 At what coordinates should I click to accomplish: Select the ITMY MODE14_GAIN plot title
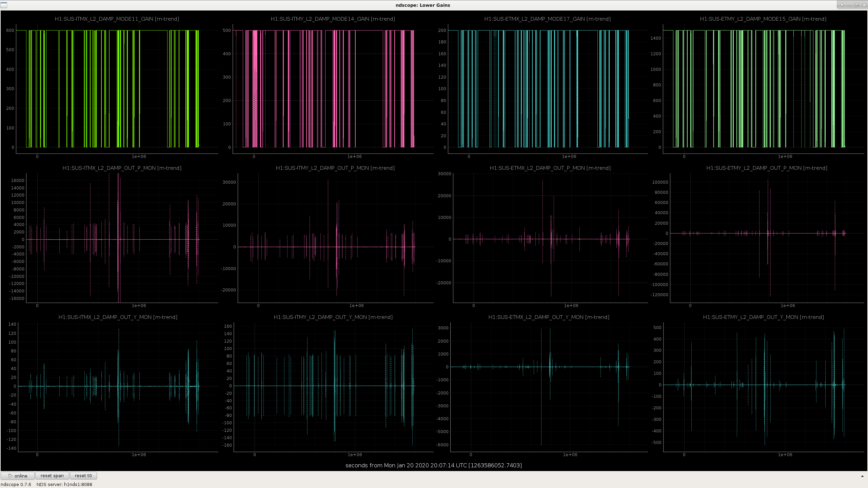[x=333, y=19]
